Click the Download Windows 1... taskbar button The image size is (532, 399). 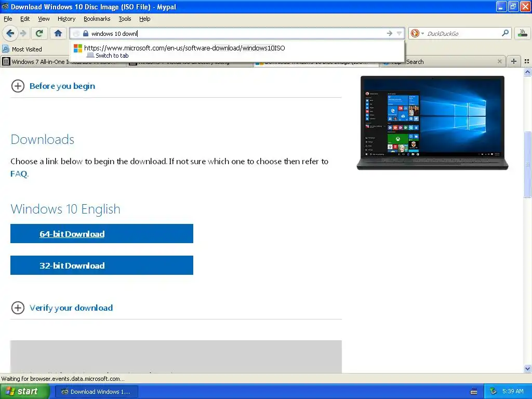pyautogui.click(x=96, y=392)
